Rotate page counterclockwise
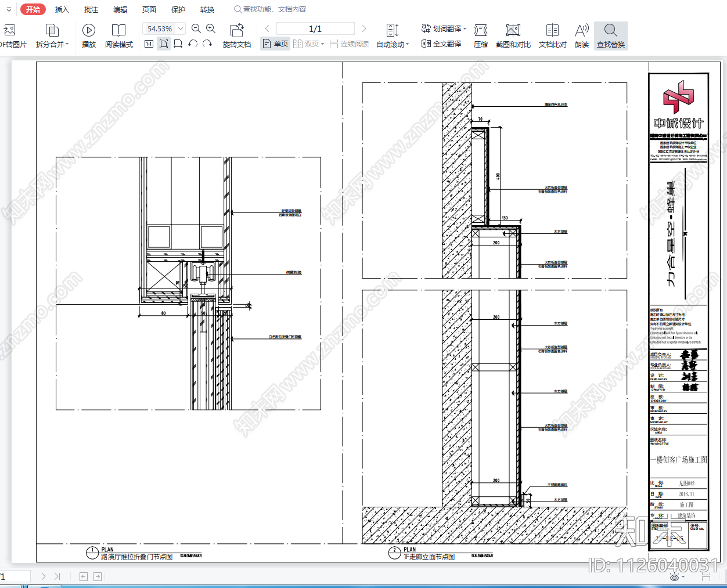Viewport: 727px width, 588px height. 193,44
